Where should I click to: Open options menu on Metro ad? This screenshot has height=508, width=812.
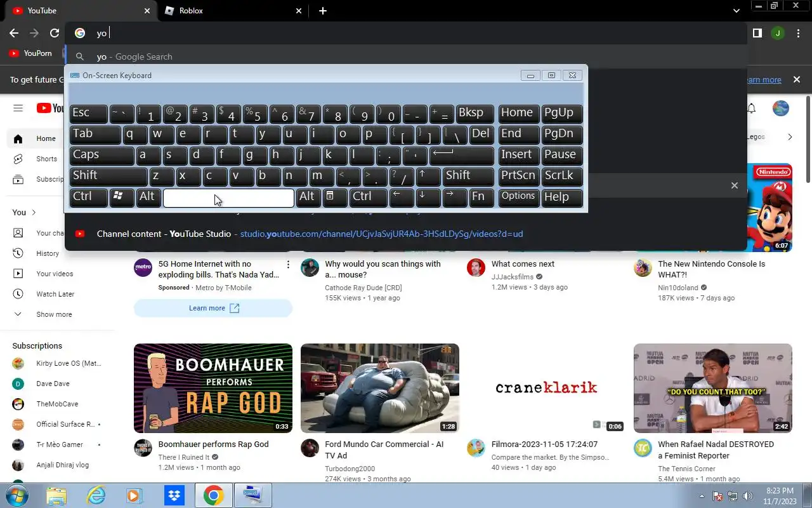pos(288,264)
